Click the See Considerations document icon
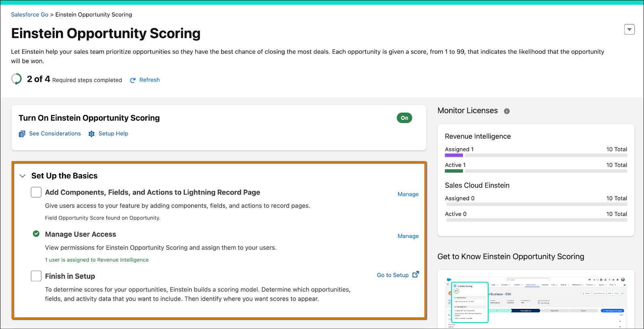 point(22,134)
